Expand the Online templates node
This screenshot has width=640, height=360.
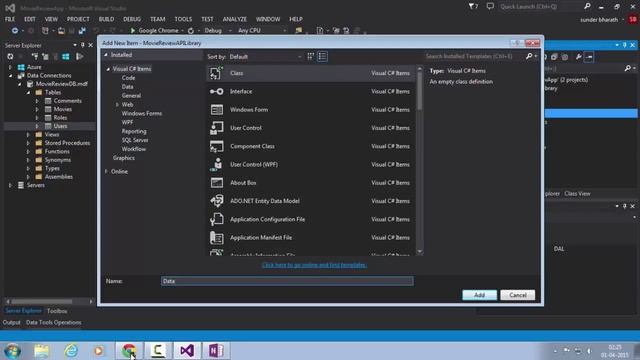[107, 171]
